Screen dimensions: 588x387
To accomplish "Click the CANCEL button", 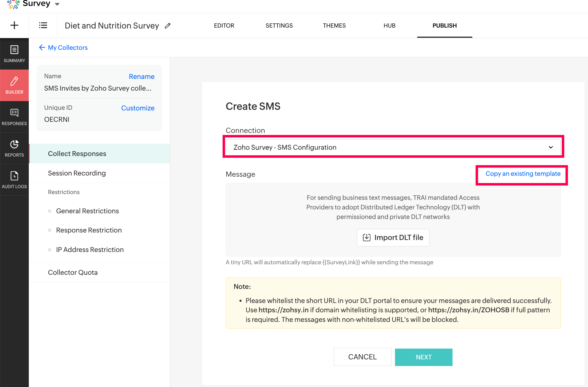I will (363, 357).
